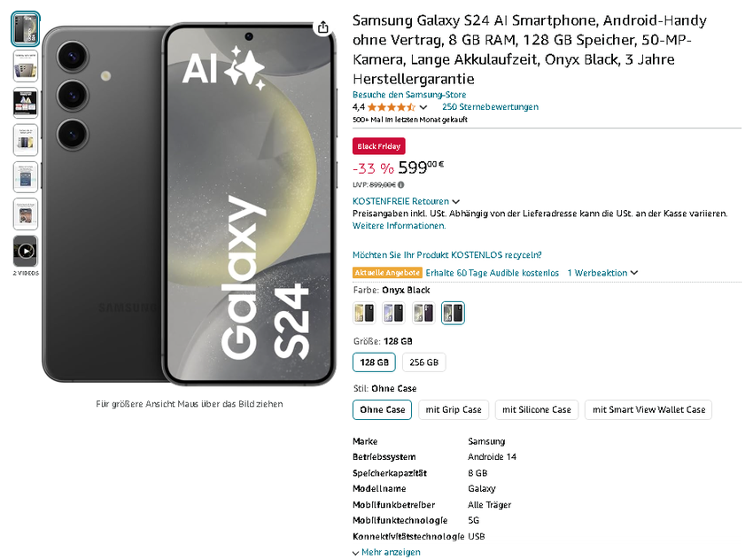The image size is (753, 560).
Task: Click the Black Friday deal badge
Action: point(378,146)
